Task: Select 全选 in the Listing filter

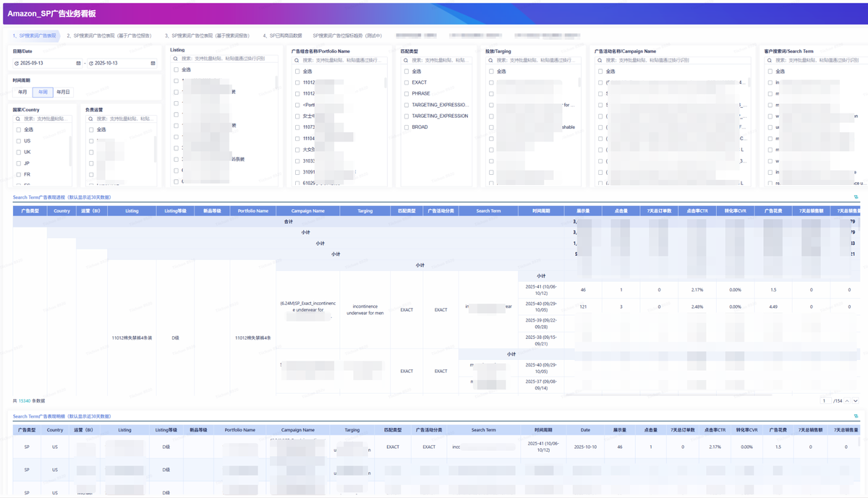Action: pyautogui.click(x=176, y=70)
